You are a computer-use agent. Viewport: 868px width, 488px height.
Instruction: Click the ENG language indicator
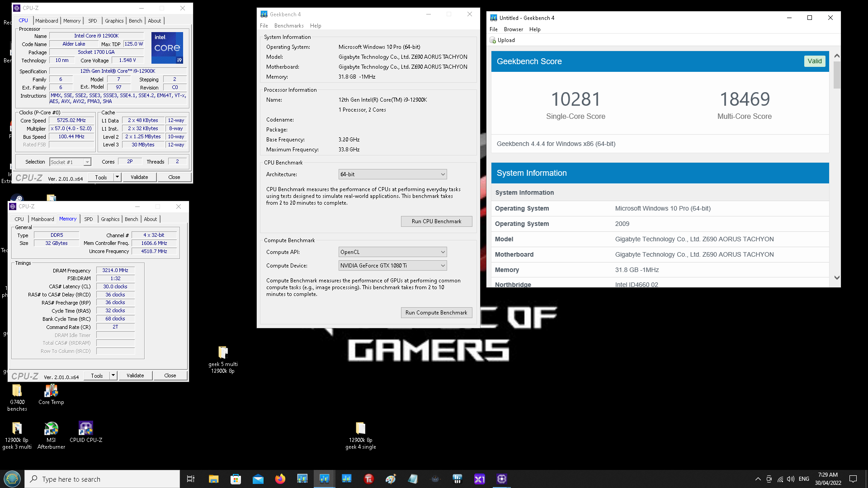click(804, 479)
